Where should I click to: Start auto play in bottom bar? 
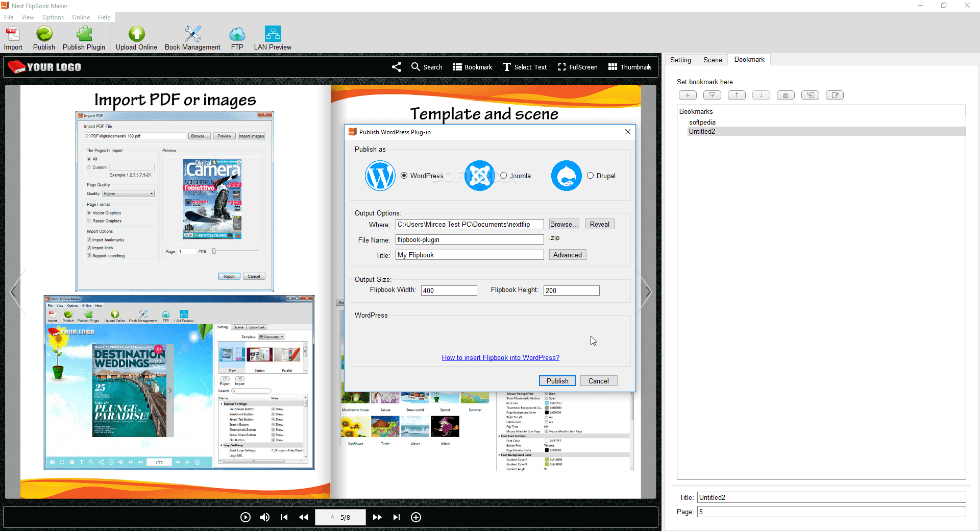pyautogui.click(x=246, y=517)
